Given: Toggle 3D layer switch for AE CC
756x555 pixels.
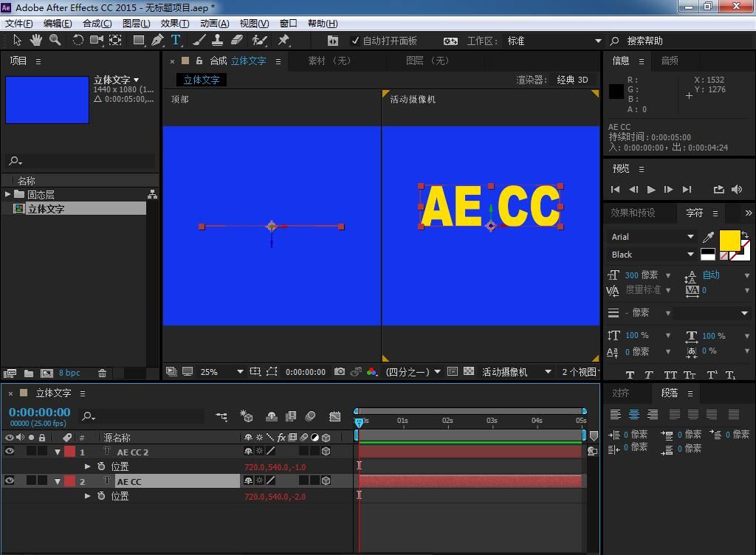Looking at the screenshot, I should [x=326, y=480].
